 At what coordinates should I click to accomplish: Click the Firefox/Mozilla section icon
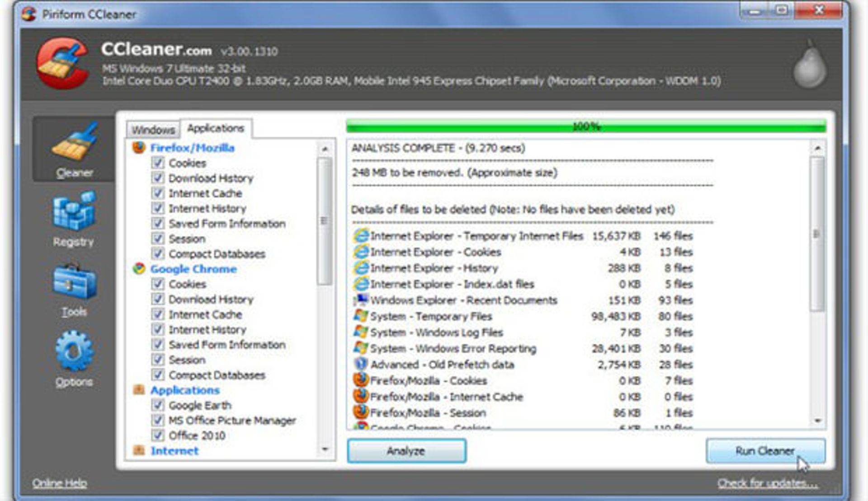[138, 147]
